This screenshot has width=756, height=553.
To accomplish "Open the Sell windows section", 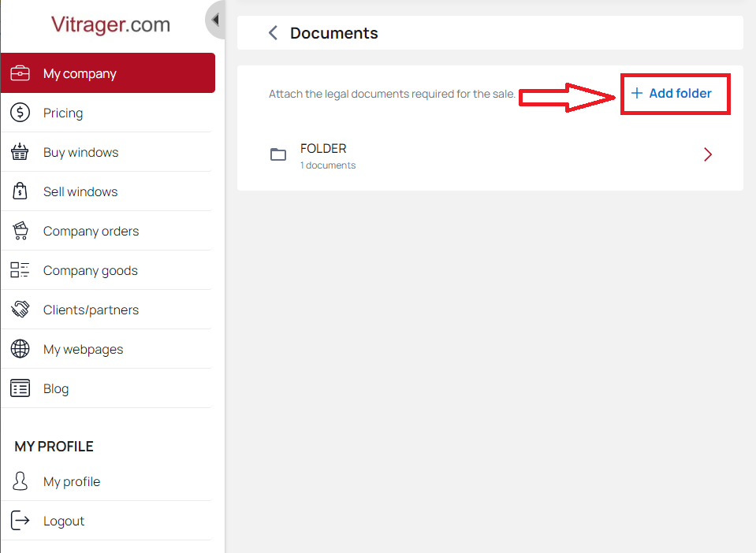I will (106, 191).
